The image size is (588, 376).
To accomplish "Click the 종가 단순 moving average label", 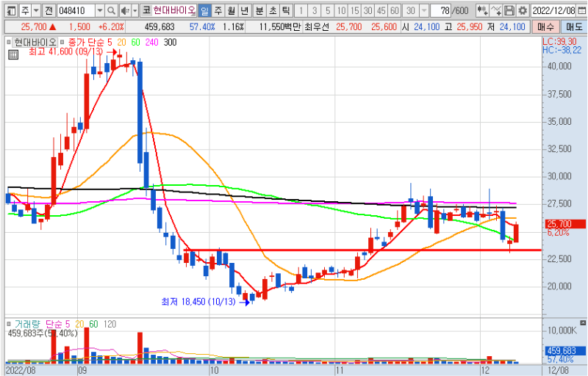I will (x=86, y=43).
